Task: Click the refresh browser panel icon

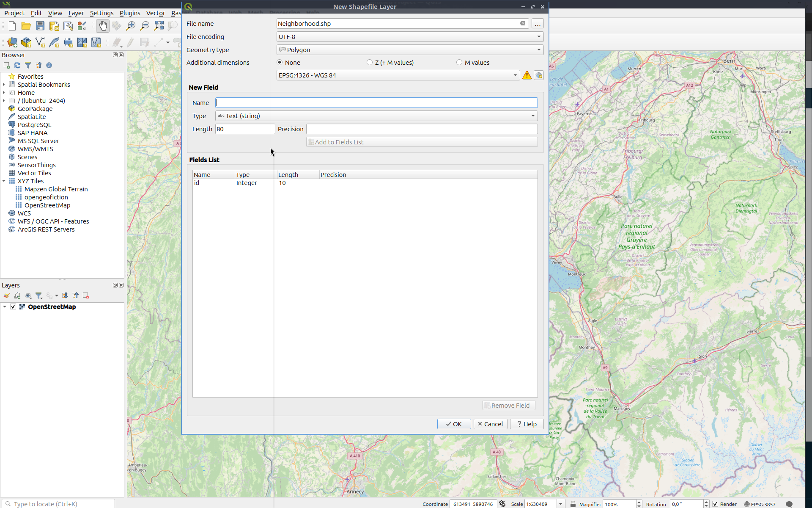Action: pyautogui.click(x=17, y=65)
